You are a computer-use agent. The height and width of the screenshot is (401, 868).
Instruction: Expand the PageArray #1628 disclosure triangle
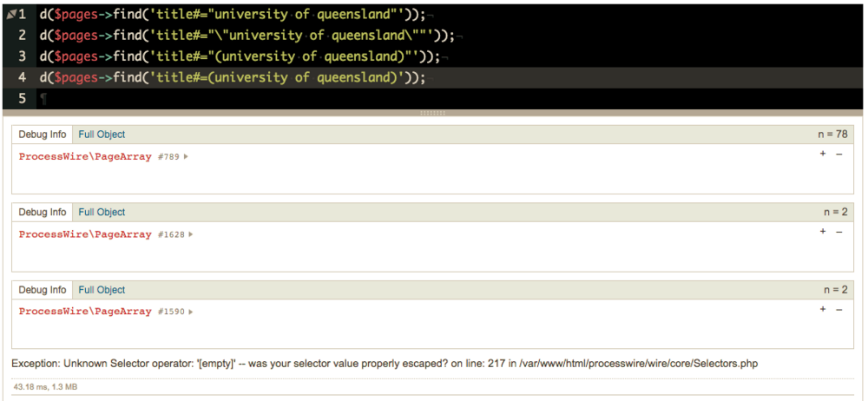(x=191, y=234)
